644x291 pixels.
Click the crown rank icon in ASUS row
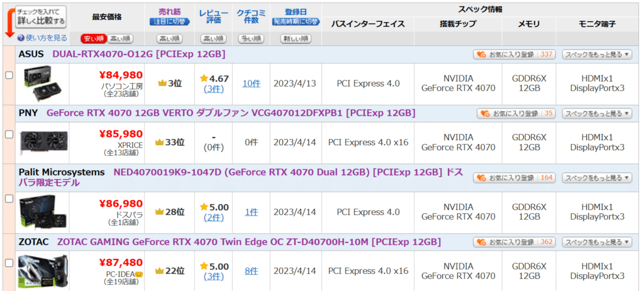point(162,84)
